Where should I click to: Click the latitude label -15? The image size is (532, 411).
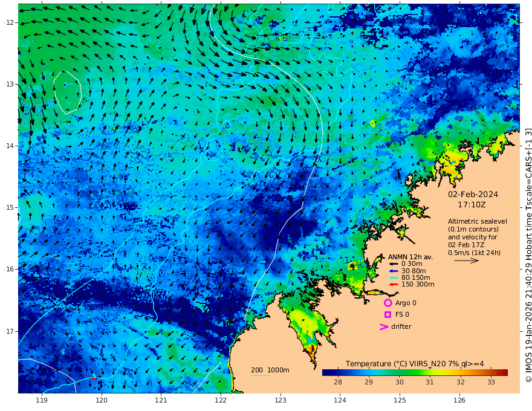click(x=9, y=207)
